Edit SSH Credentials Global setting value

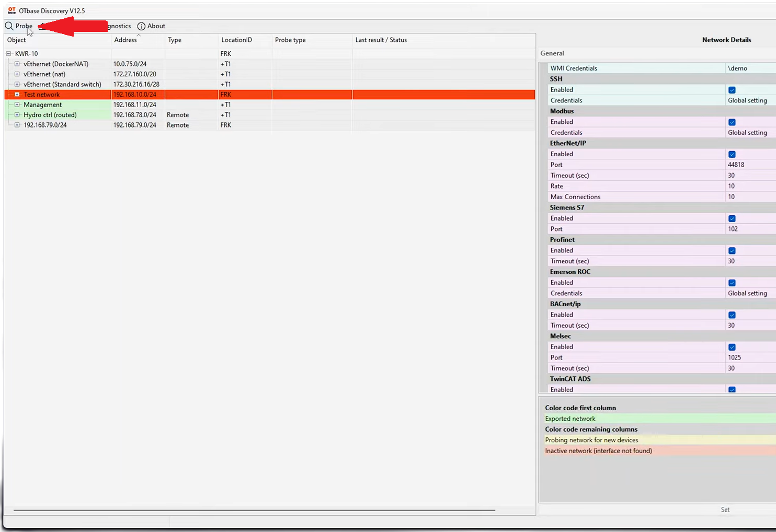pos(751,100)
